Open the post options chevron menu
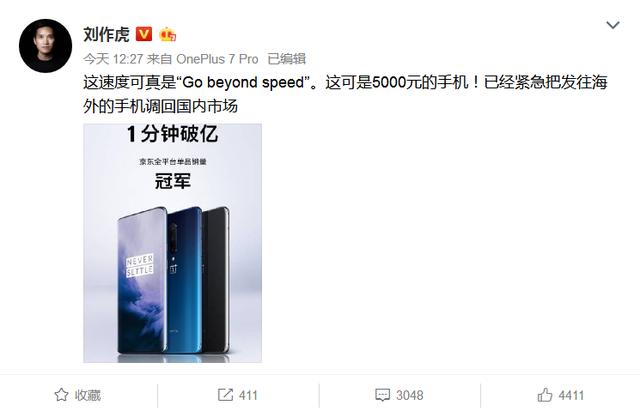Screen dimensions: 640x411 tap(613, 25)
